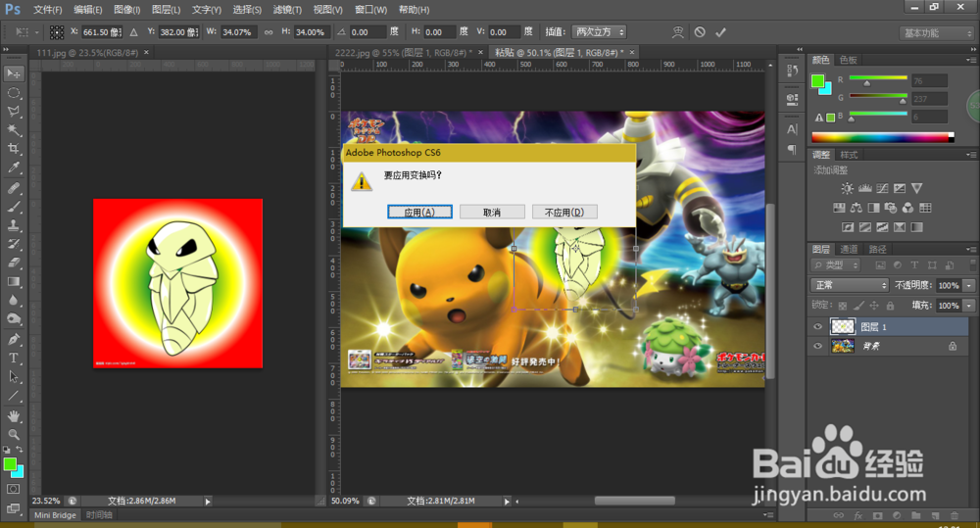
Task: Switch to the 2222.jpg document tab
Action: tap(404, 53)
